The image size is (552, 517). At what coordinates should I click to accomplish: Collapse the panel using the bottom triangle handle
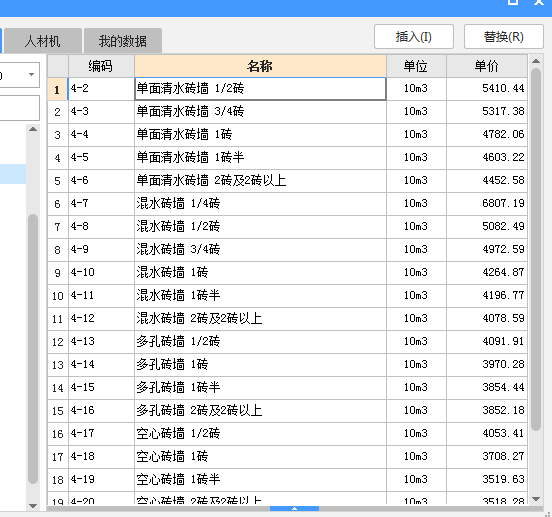click(294, 509)
